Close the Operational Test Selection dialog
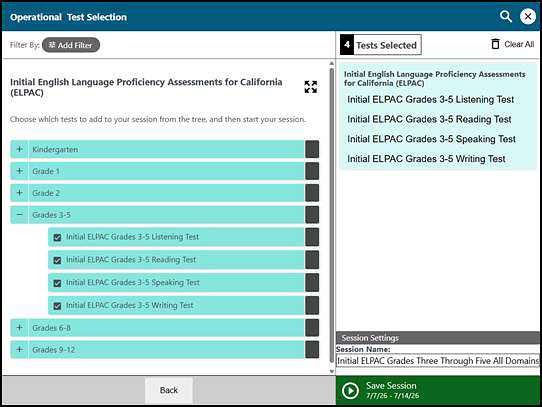Image resolution: width=542 pixels, height=407 pixels. point(527,16)
